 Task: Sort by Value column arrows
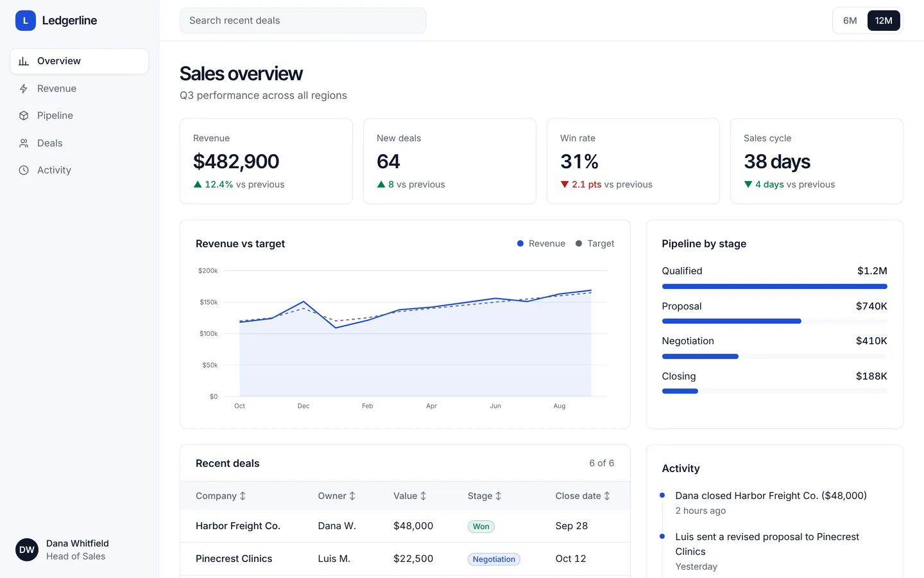click(x=423, y=496)
